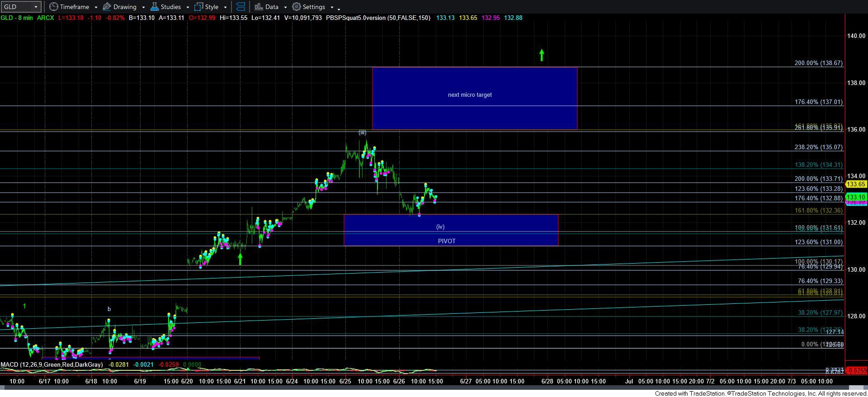Select the PIVOT label in blue zone

tap(447, 241)
